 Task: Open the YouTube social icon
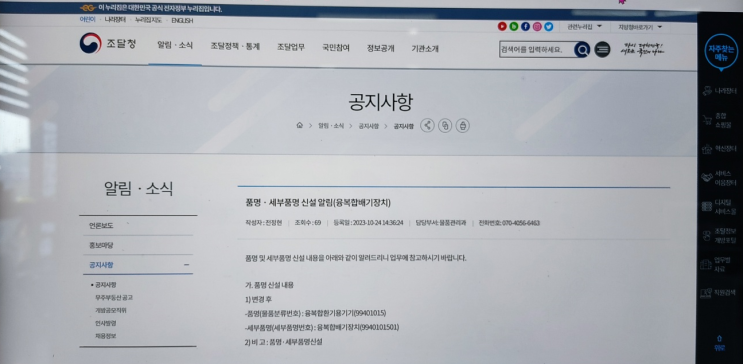(x=502, y=27)
